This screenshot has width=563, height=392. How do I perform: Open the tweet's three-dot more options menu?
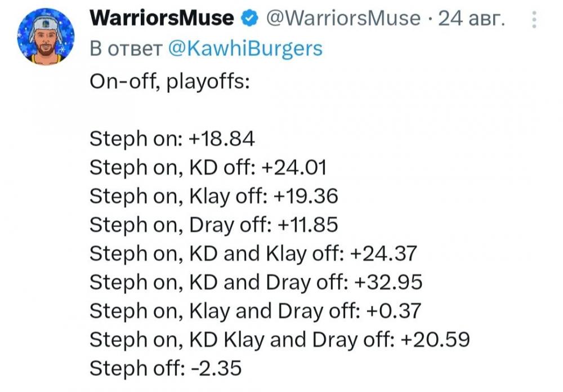click(x=534, y=20)
